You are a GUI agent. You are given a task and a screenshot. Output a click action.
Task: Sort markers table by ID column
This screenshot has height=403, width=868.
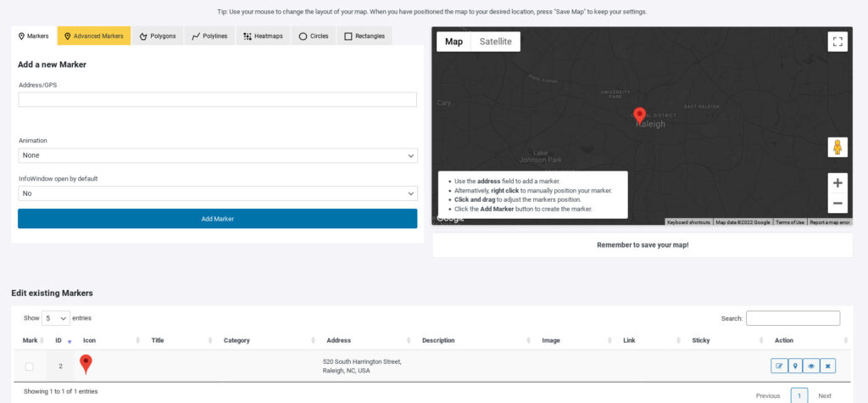point(61,340)
